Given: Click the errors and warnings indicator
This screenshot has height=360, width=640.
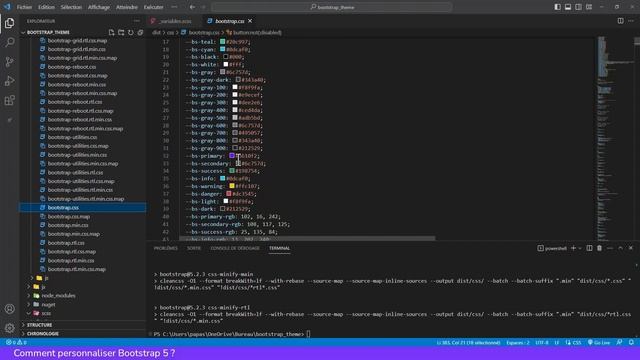Looking at the screenshot, I should point(16,342).
